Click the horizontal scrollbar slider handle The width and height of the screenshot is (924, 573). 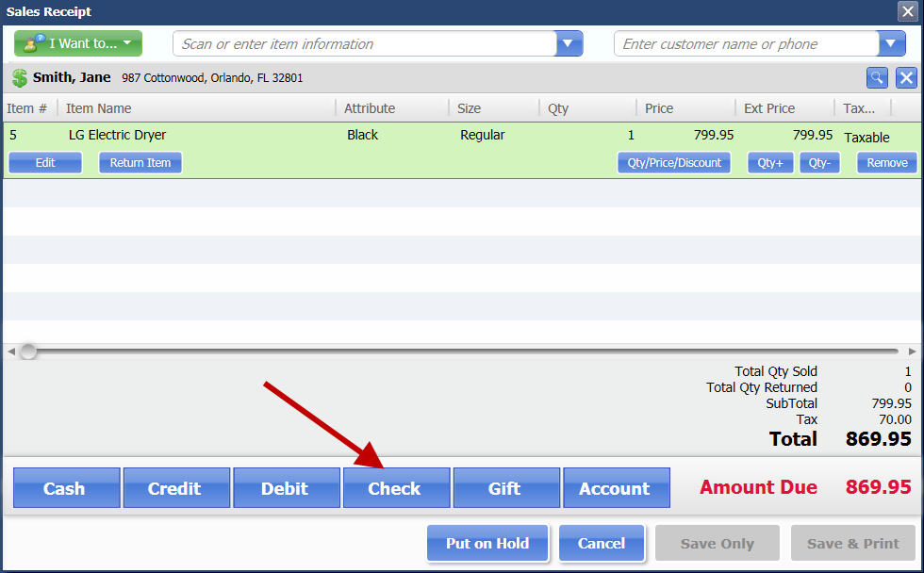28,351
